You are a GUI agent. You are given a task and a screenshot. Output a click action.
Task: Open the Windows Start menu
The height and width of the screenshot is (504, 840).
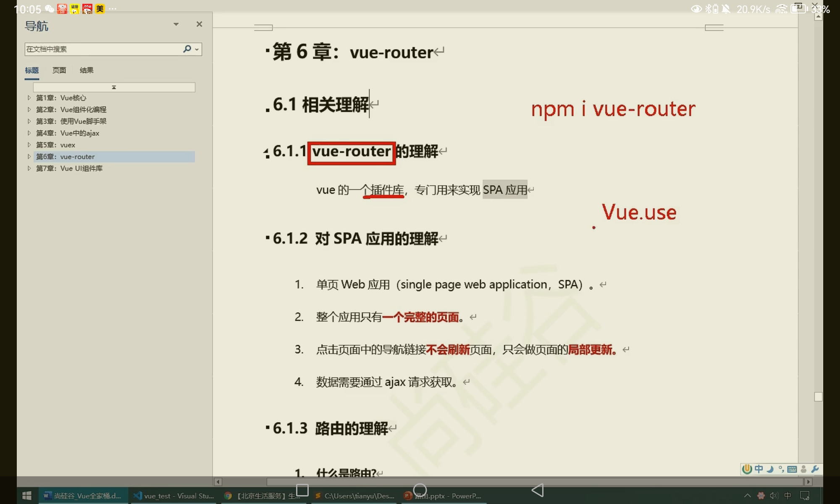27,496
